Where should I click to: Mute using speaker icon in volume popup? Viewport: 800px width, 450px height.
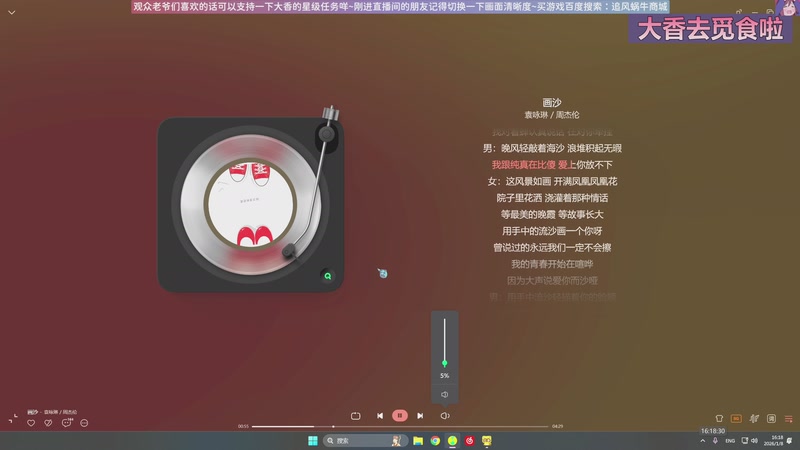[444, 394]
